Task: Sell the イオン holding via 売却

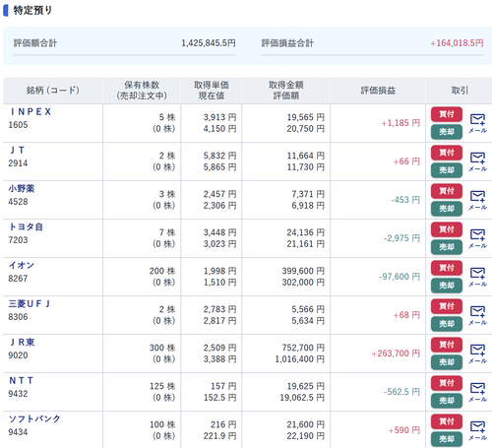Action: tap(447, 286)
